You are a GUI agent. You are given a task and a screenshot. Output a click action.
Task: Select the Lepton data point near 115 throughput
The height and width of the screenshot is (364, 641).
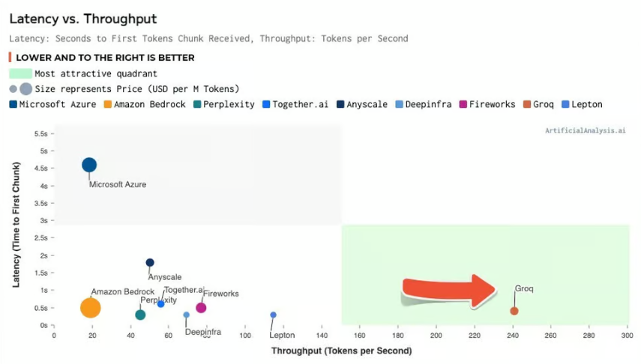click(273, 315)
